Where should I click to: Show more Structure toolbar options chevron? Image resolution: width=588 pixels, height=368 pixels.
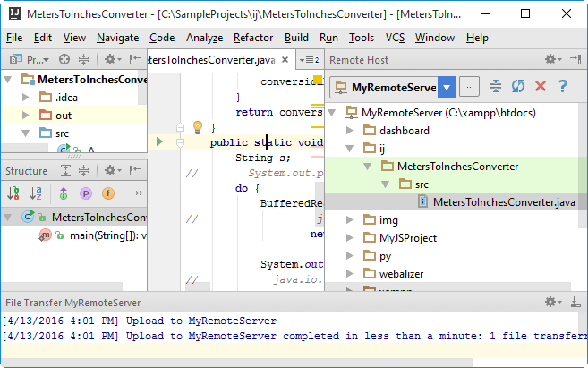click(x=139, y=193)
